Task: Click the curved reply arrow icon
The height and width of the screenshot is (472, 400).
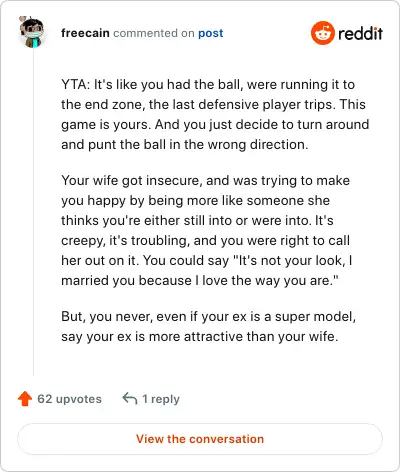Action: [x=130, y=398]
